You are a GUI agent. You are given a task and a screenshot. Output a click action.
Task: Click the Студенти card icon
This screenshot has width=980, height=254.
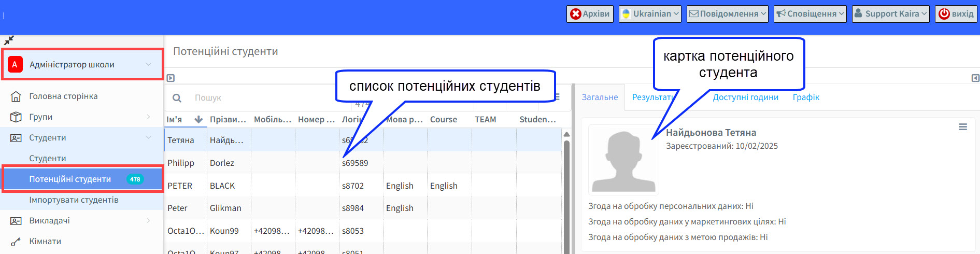pyautogui.click(x=16, y=137)
